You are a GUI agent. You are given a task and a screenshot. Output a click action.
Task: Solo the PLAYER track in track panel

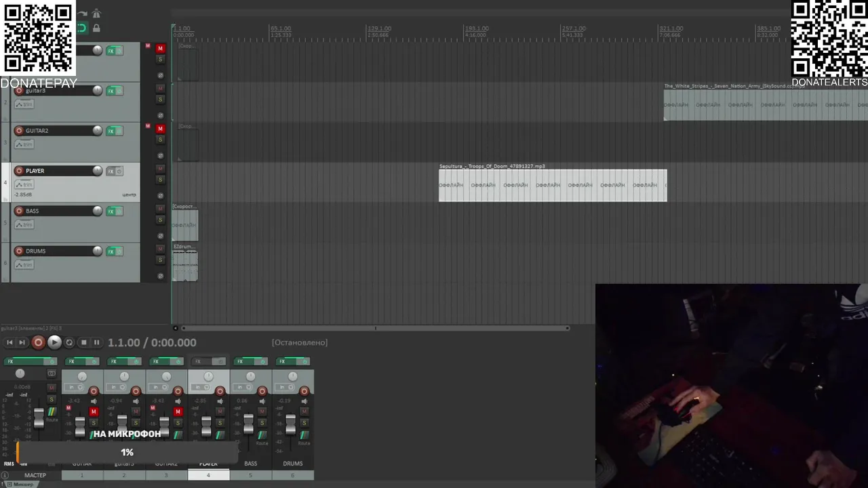[161, 180]
